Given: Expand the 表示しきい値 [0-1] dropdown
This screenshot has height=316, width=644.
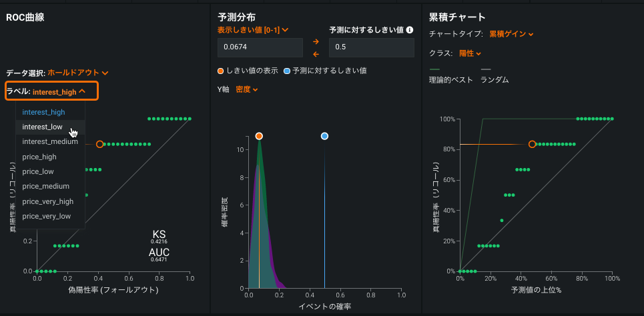Looking at the screenshot, I should pos(253,30).
